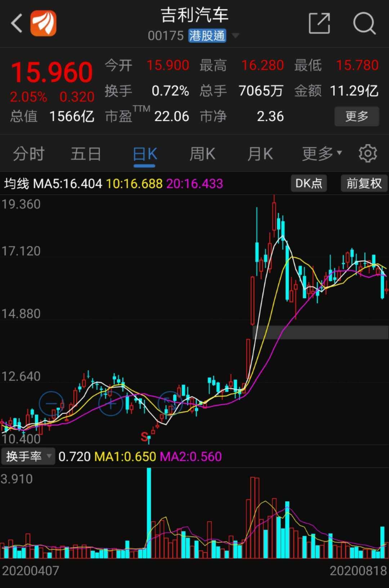Screen dimensions: 389x588
Task: Tap the current price 15.960
Action: click(52, 72)
